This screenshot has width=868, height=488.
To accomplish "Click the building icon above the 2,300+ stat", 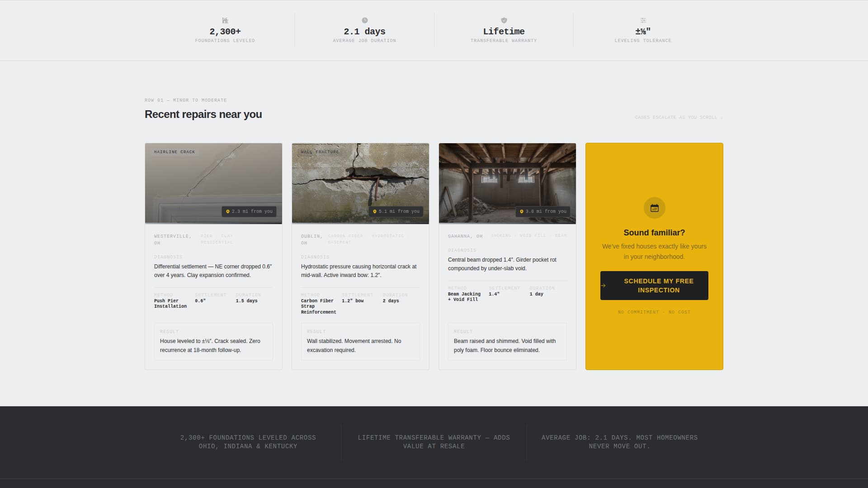I will tap(225, 20).
